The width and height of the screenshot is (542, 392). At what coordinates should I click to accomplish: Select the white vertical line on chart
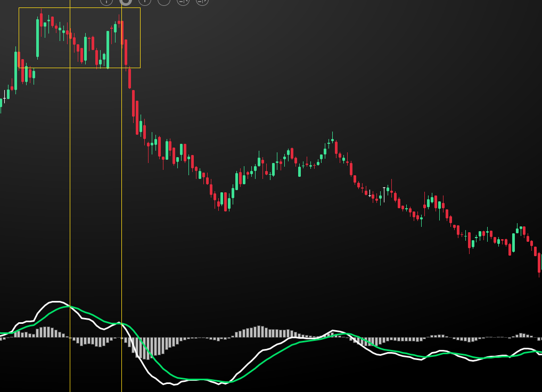70,213
